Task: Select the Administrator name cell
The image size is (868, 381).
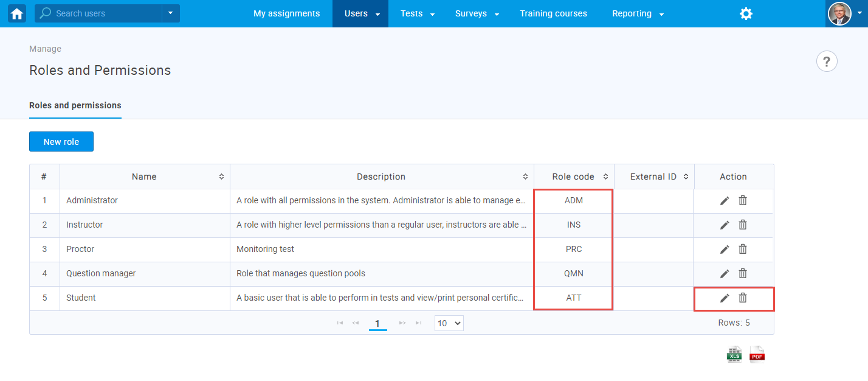Action: point(145,201)
